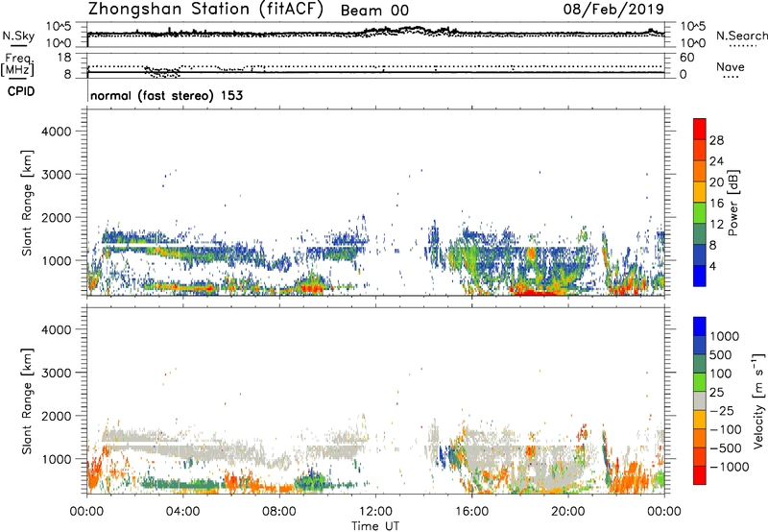
Task: Click the 'Zhongshan Station (fitACF)' title
Action: pos(205,10)
